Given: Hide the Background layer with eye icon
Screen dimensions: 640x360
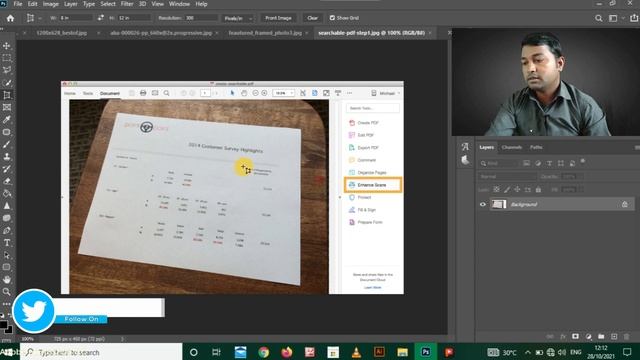Looking at the screenshot, I should [x=483, y=204].
